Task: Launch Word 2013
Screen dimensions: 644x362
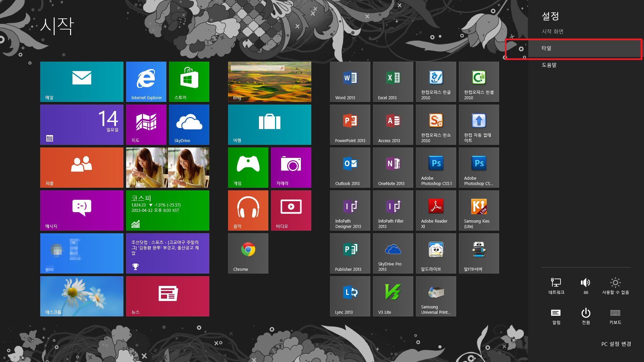Action: click(x=350, y=82)
